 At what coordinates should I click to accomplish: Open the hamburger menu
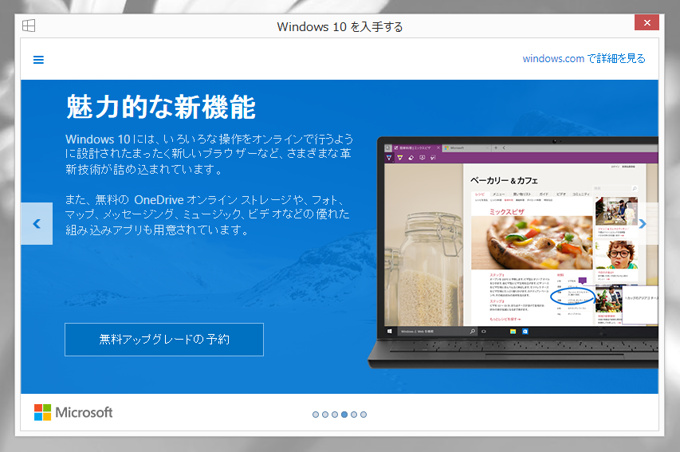click(38, 60)
